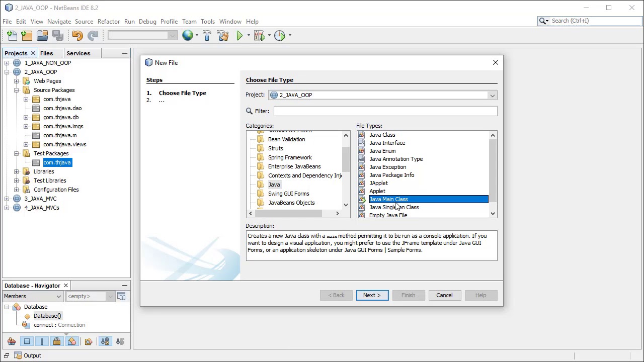Toggle Sort by Name A-Z button
Image resolution: width=644 pixels, height=362 pixels.
(x=105, y=341)
